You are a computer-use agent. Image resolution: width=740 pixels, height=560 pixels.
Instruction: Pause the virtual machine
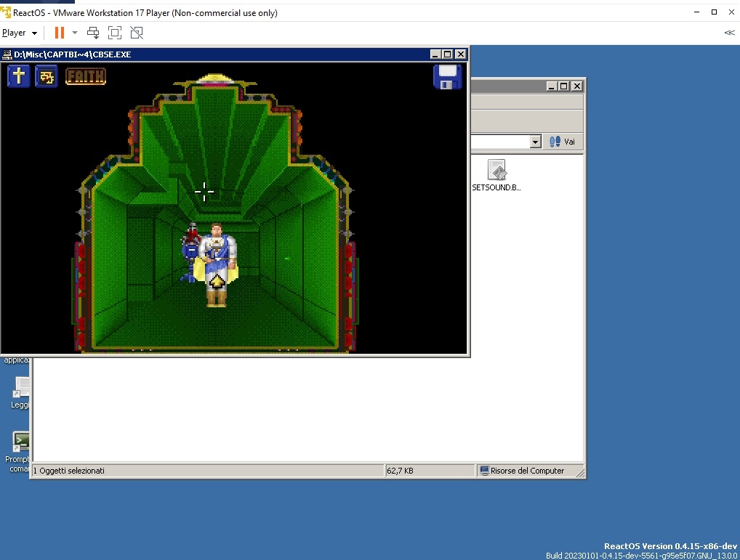(x=60, y=33)
